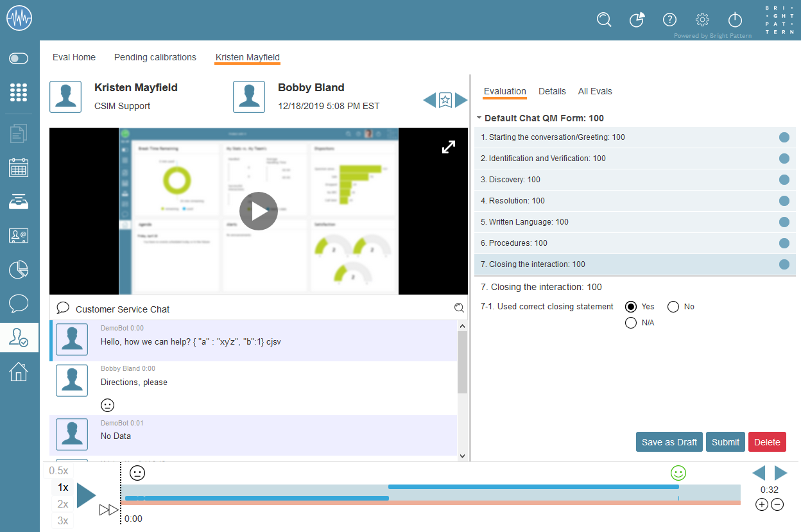
Task: Select No for correct closing statement
Action: pyautogui.click(x=673, y=307)
